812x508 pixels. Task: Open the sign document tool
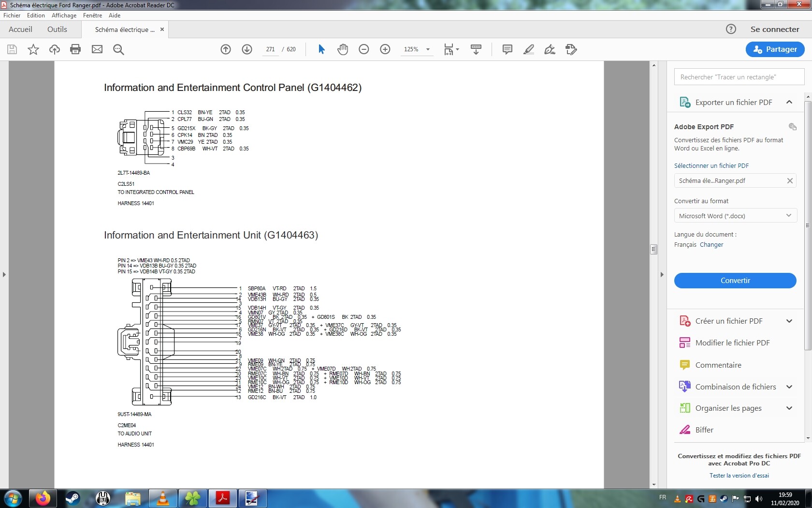(550, 49)
